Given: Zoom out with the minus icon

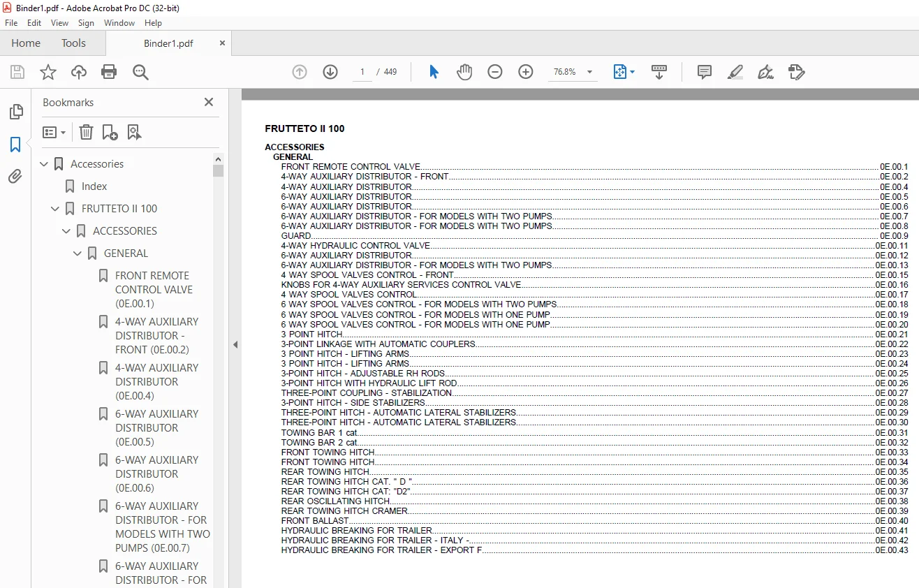Looking at the screenshot, I should (495, 72).
